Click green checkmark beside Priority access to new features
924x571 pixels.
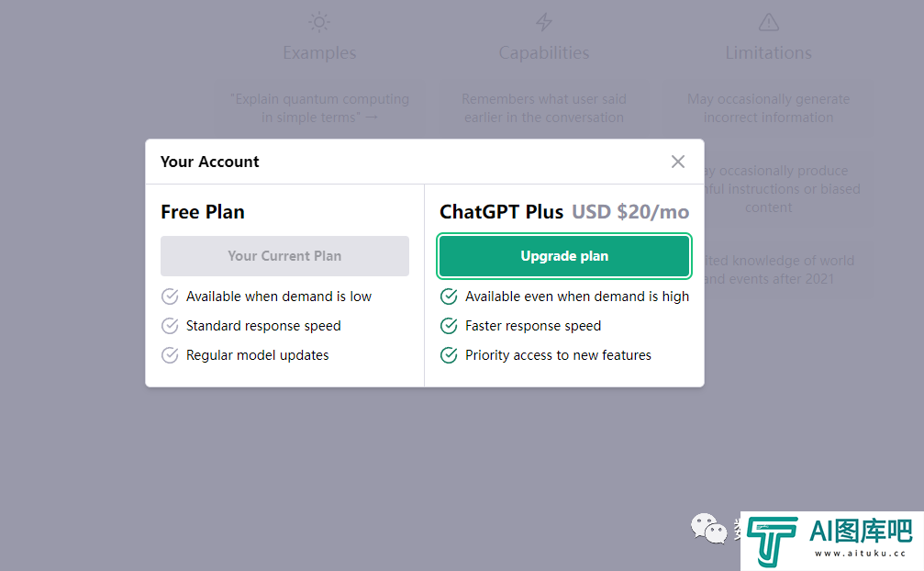click(449, 355)
